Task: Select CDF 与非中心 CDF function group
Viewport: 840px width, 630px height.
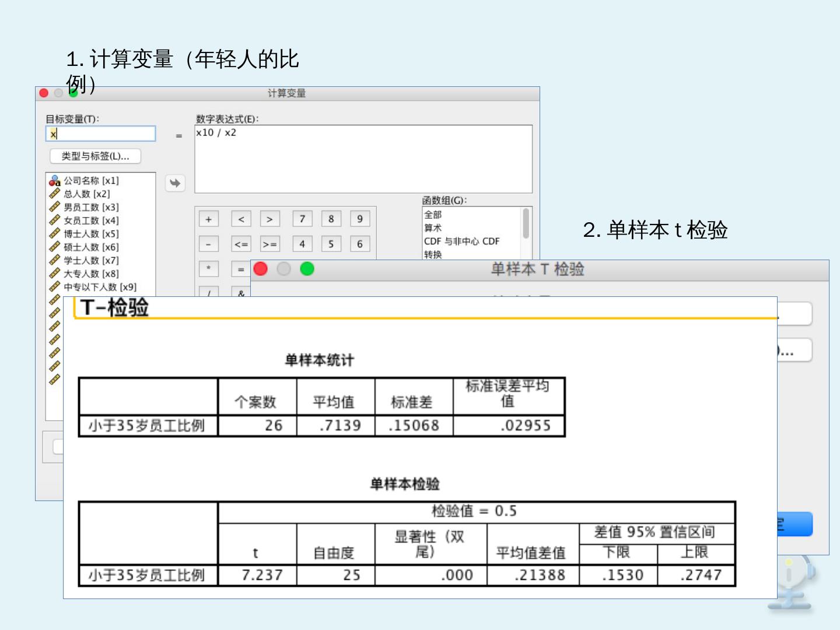Action: tap(461, 242)
